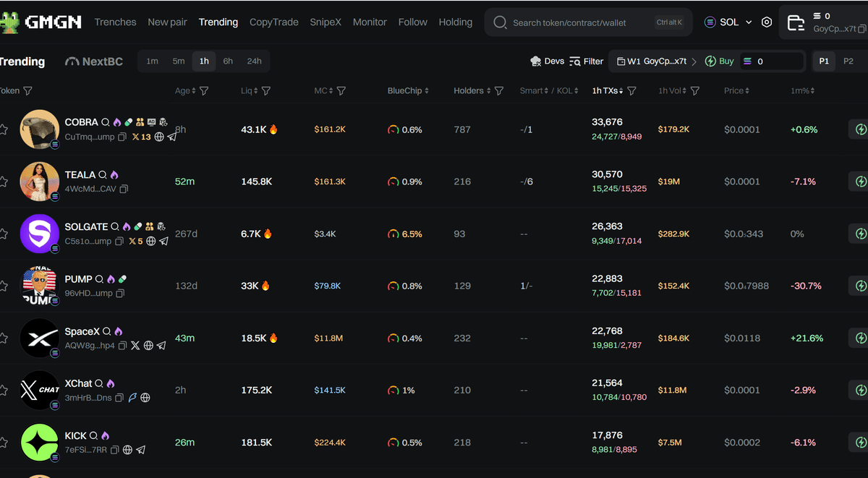Switch to the NextBC tab
Viewport: 868px width, 478px height.
click(x=94, y=61)
